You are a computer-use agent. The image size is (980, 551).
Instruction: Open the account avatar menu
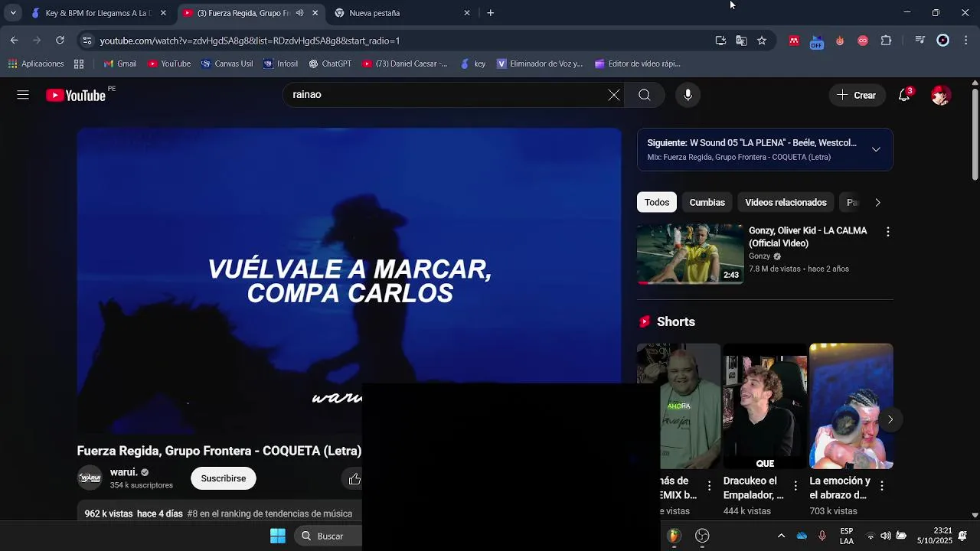(941, 95)
